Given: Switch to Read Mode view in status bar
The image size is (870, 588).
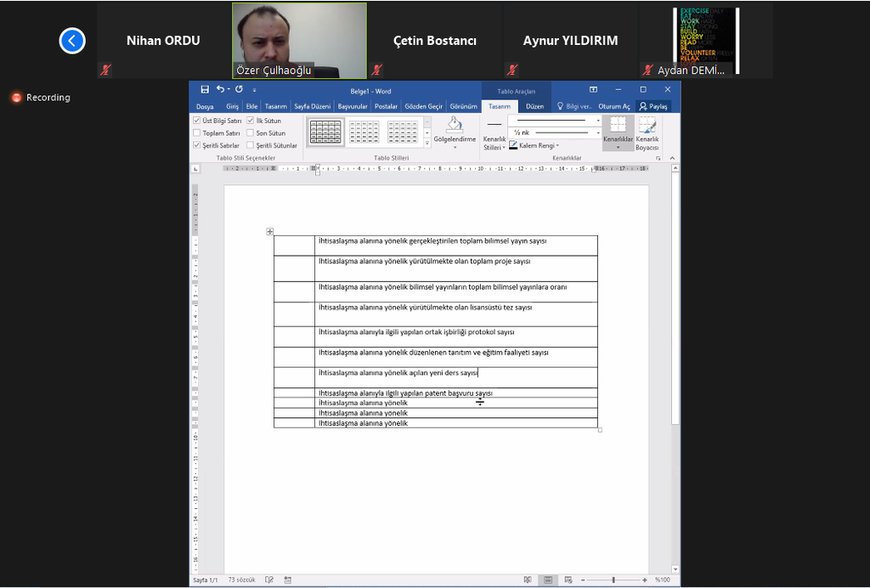Looking at the screenshot, I should [528, 580].
